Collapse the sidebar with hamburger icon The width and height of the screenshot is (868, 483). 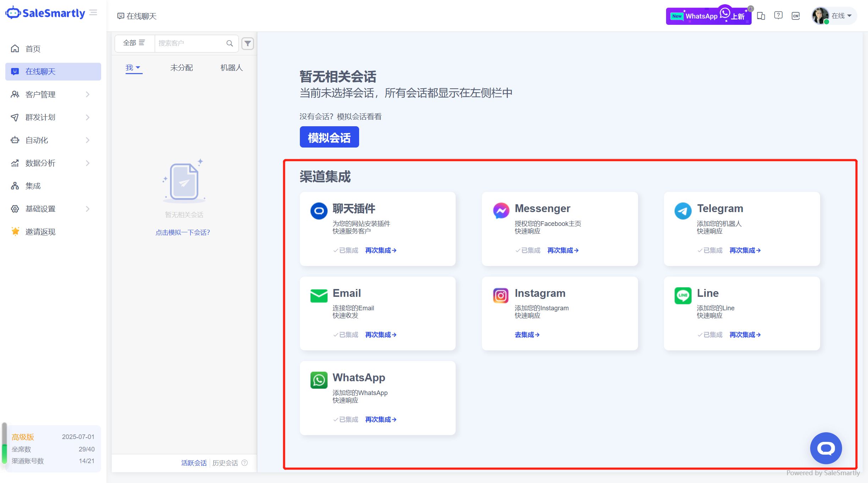(x=93, y=13)
